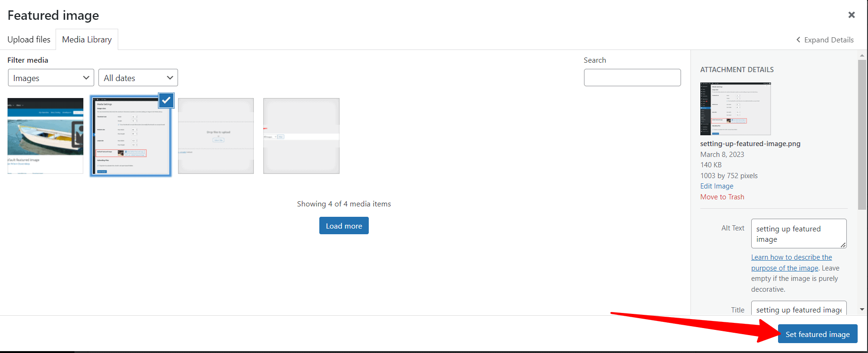Viewport: 868px width, 353px height.
Task: Click the Load more button
Action: pos(344,226)
